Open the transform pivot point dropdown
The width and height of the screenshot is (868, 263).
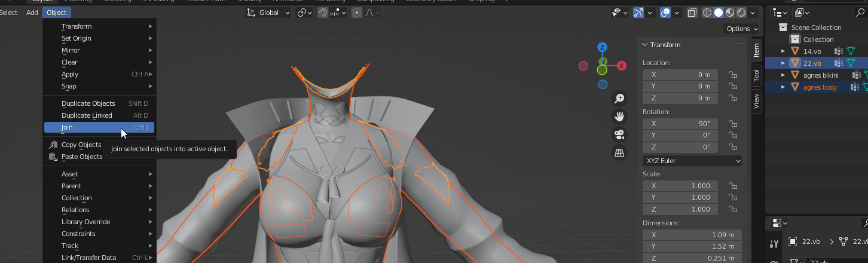(x=305, y=13)
